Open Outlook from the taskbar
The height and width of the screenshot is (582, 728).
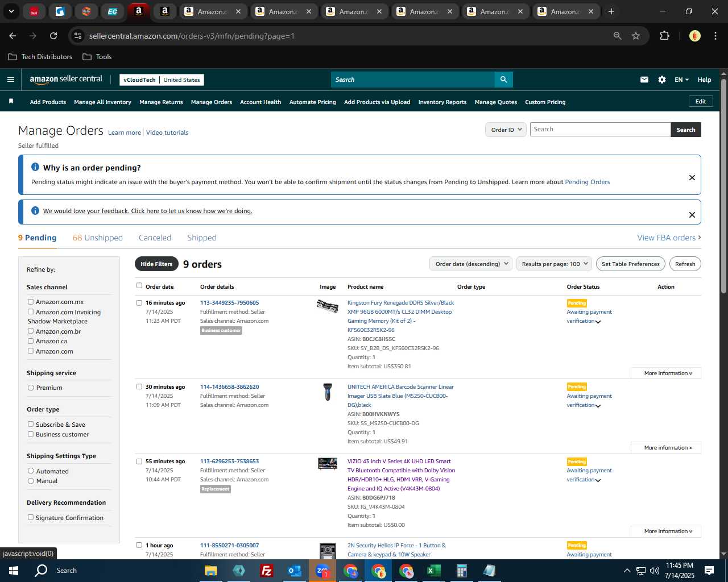[294, 571]
